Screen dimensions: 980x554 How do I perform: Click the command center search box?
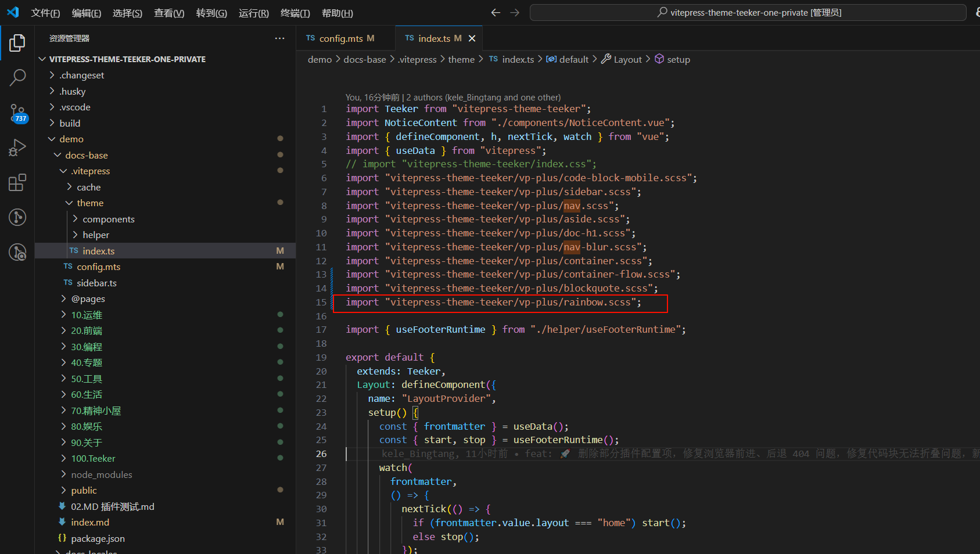pos(748,12)
